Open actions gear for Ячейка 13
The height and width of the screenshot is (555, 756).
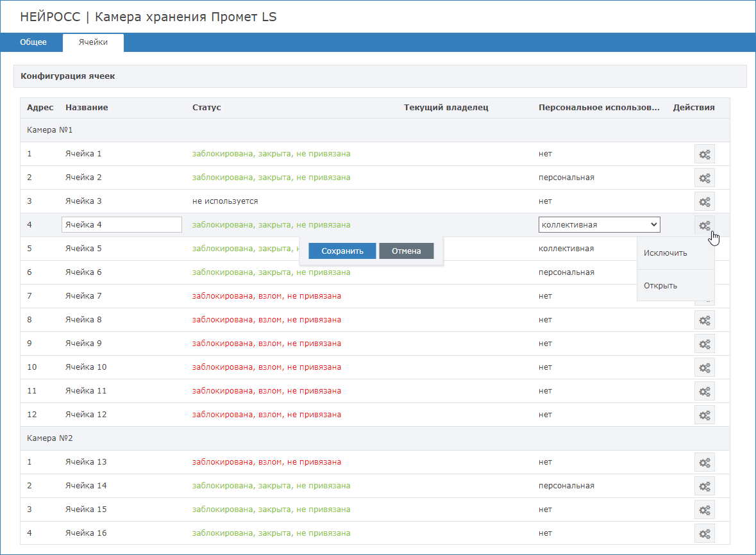tap(704, 462)
